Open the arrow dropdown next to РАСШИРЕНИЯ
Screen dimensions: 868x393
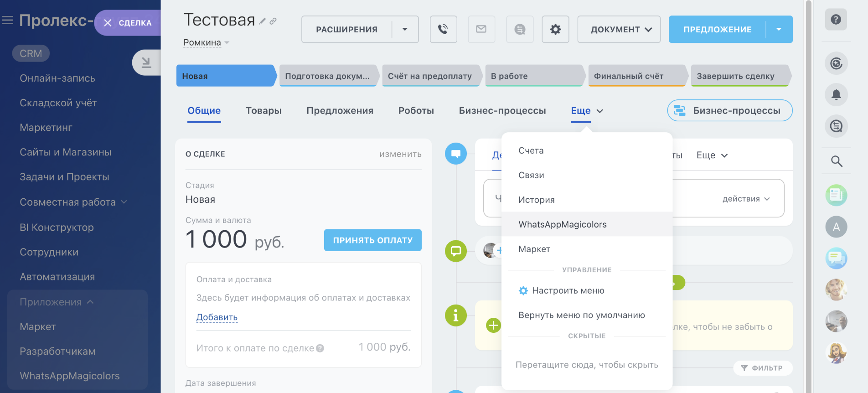(x=405, y=30)
